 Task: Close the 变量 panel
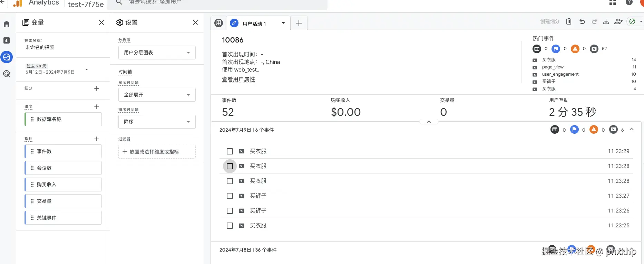(101, 22)
